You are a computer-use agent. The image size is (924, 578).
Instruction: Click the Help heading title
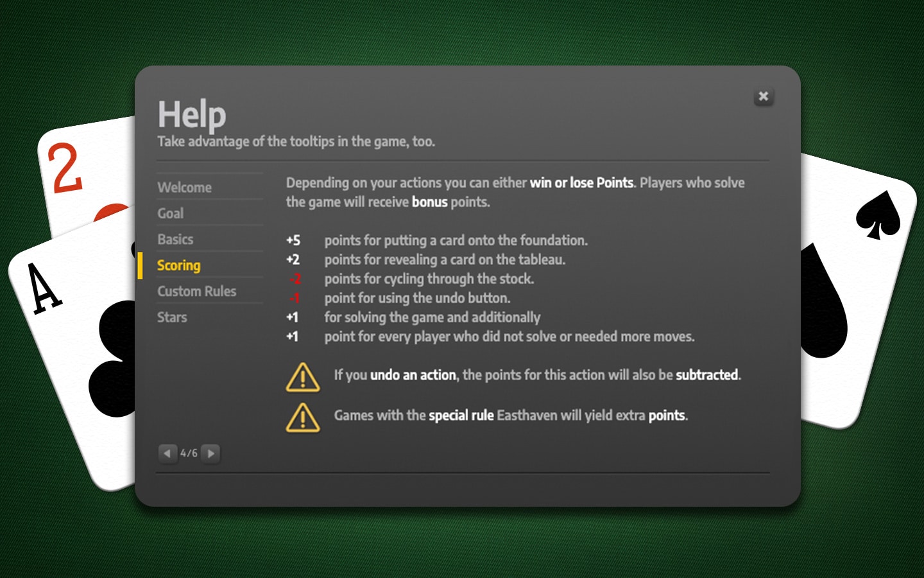(x=192, y=115)
